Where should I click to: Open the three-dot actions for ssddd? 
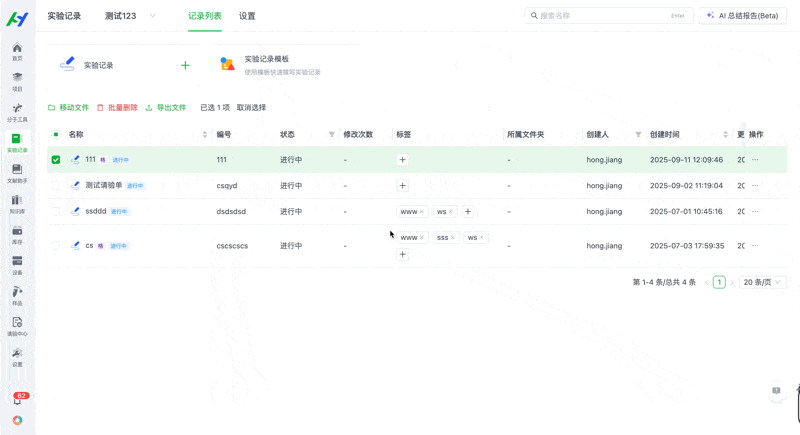[x=755, y=211]
